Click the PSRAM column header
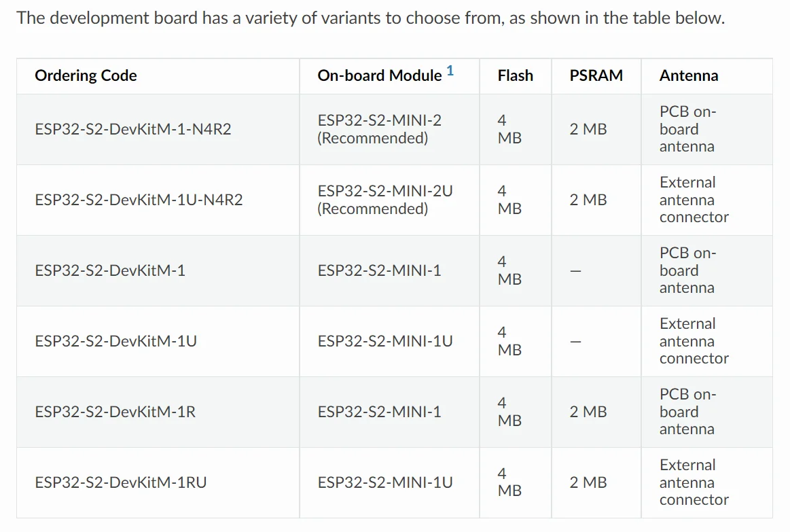 [596, 75]
